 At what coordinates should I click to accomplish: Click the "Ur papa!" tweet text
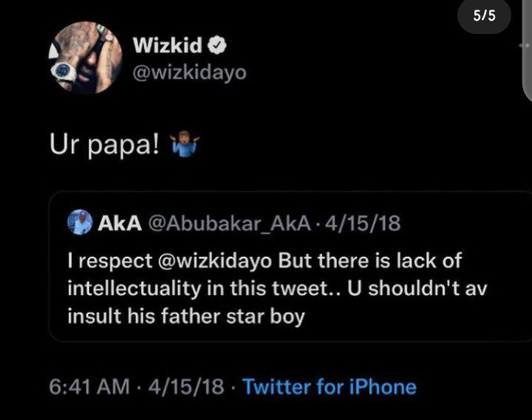(x=112, y=143)
